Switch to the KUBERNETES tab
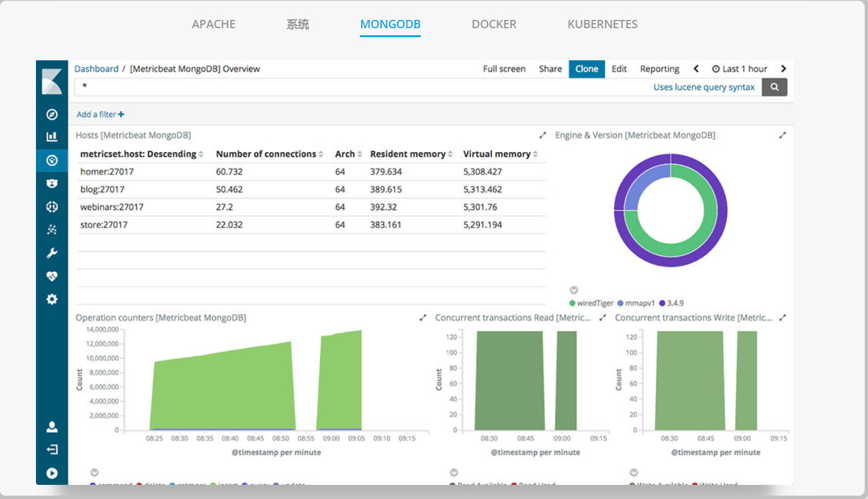Image resolution: width=868 pixels, height=499 pixels. (602, 24)
